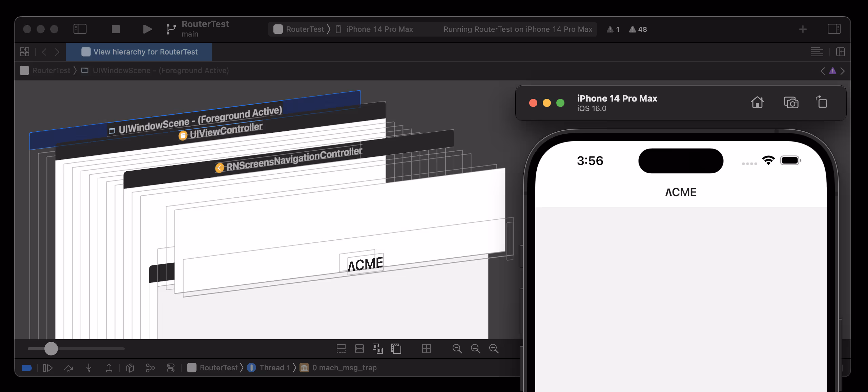The width and height of the screenshot is (868, 392).
Task: Open the RouterTest scheme selector
Action: point(298,29)
